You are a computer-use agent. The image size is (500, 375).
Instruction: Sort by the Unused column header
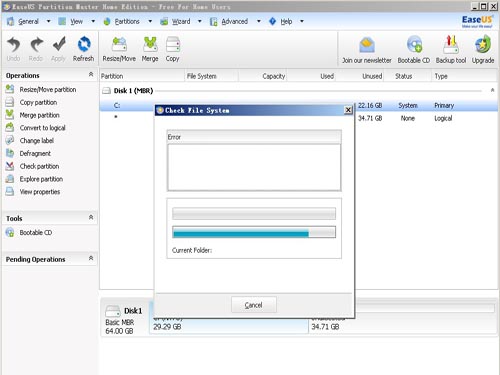click(359, 76)
